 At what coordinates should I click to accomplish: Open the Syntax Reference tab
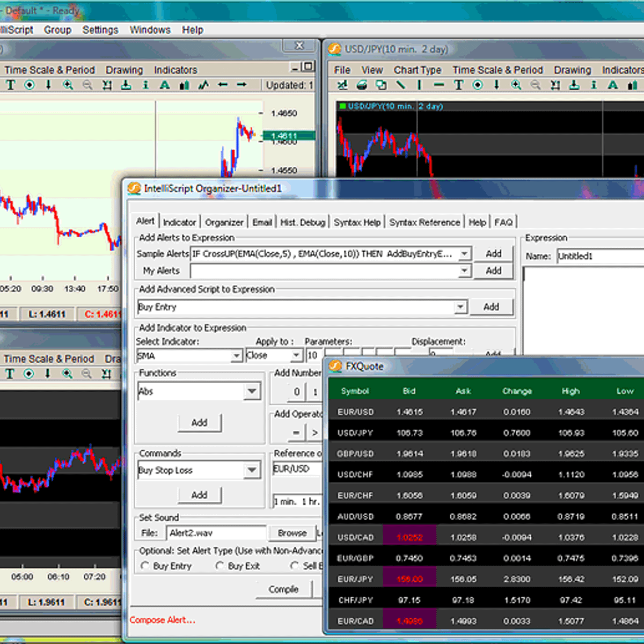(x=425, y=222)
